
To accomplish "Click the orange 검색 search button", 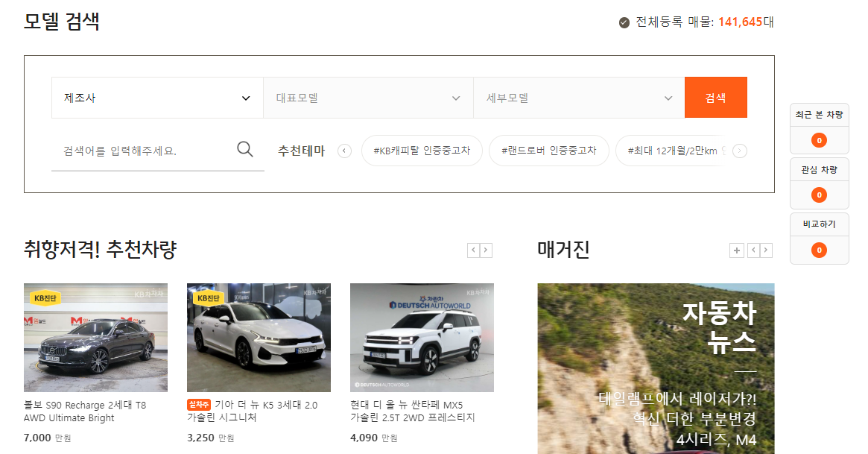I will (x=715, y=98).
